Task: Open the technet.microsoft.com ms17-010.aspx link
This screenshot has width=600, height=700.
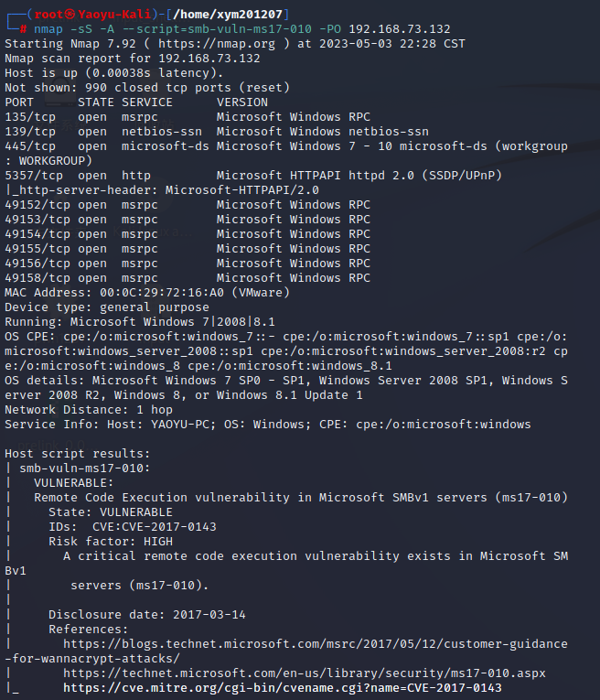Action: coord(304,673)
